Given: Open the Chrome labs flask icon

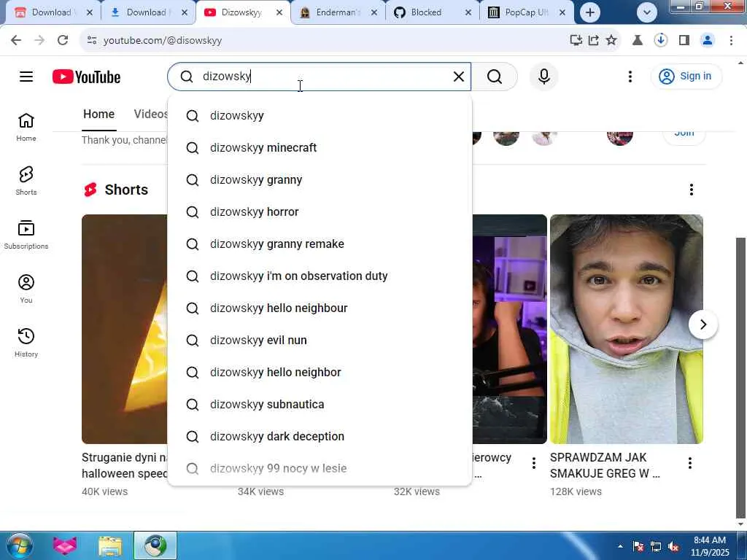Looking at the screenshot, I should coord(637,40).
